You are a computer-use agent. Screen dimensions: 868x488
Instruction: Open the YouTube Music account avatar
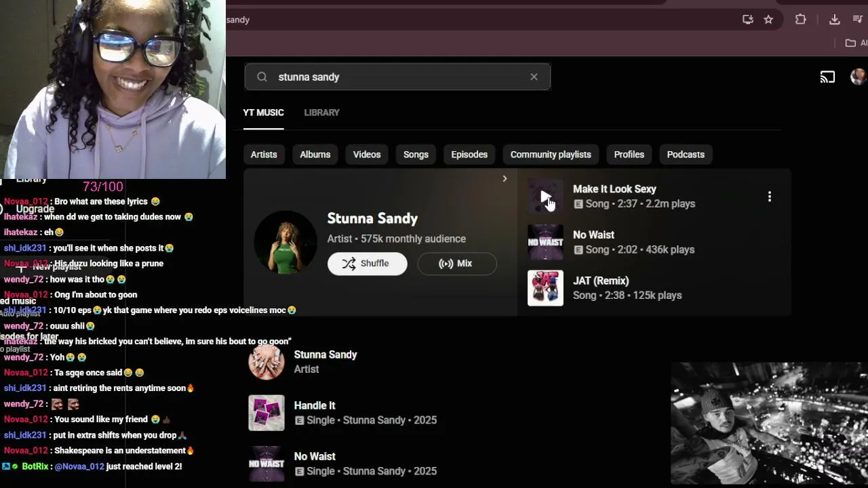pos(859,77)
